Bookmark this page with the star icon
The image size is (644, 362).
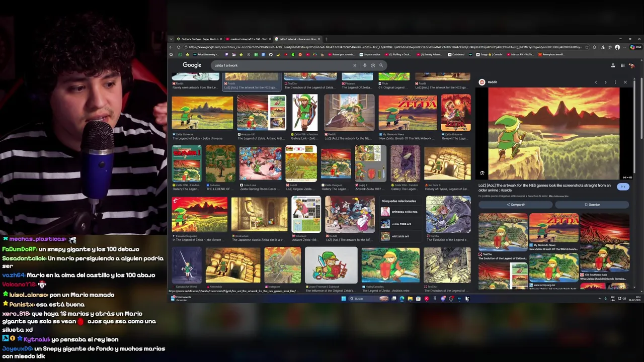pyautogui.click(x=587, y=47)
